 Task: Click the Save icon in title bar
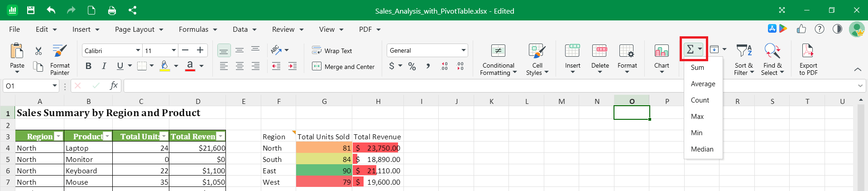[x=31, y=10]
